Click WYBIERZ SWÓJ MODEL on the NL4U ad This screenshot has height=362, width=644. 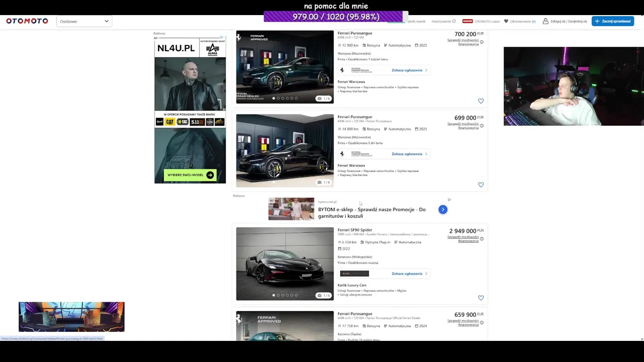tap(190, 175)
